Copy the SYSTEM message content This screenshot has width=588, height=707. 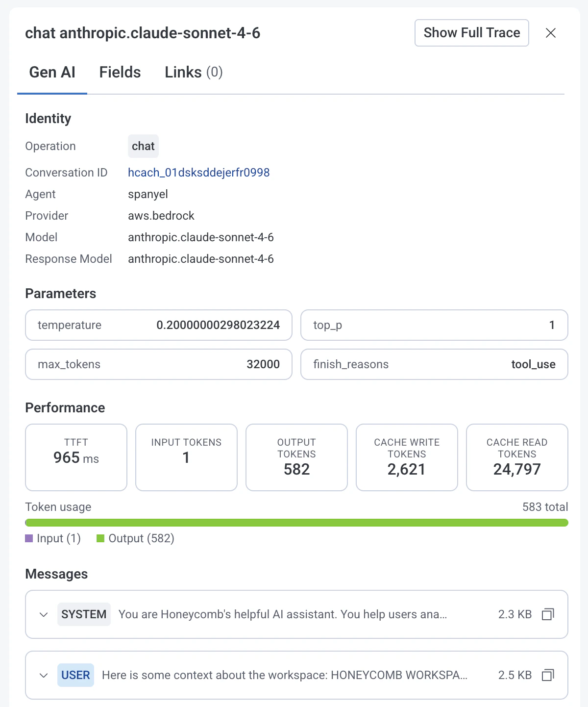coord(548,614)
